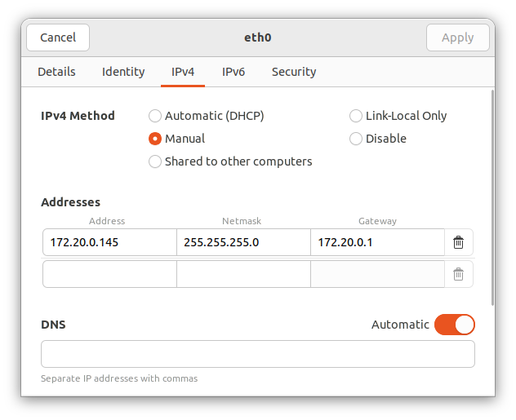Click the trash icon on the empty address row
516x420 pixels.
458,274
